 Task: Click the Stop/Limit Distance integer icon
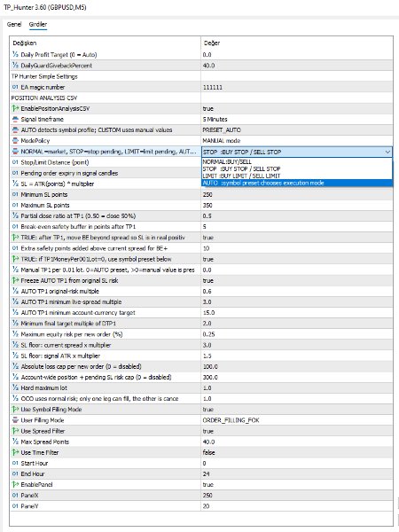[15, 162]
